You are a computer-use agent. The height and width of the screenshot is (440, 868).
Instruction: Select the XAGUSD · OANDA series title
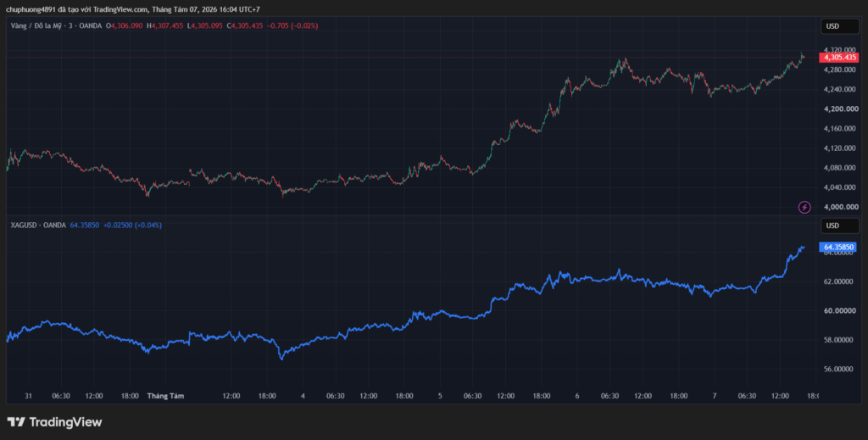point(38,226)
